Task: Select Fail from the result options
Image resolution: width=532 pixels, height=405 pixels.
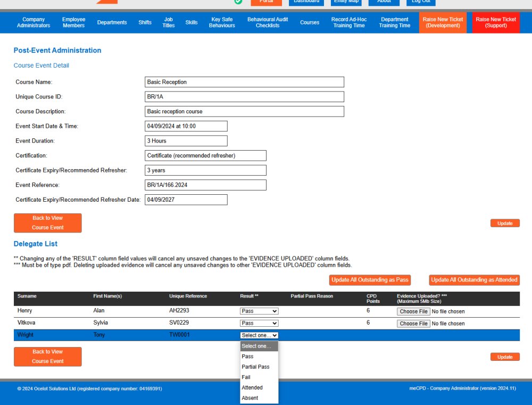Action: 246,377
